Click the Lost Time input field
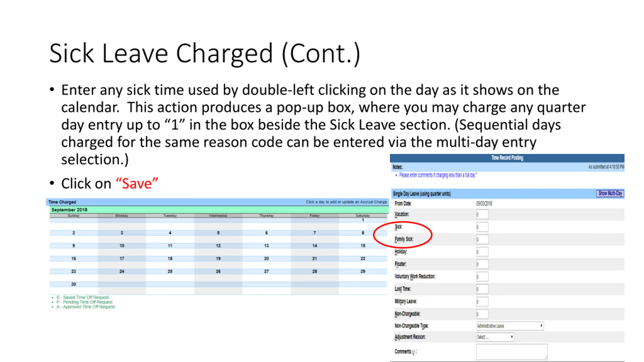644x362 pixels. point(482,289)
